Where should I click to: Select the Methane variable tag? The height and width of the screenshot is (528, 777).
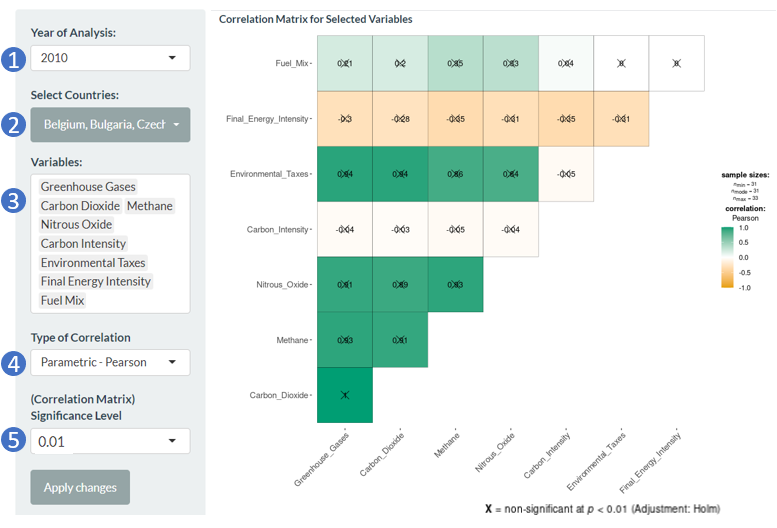pyautogui.click(x=150, y=206)
